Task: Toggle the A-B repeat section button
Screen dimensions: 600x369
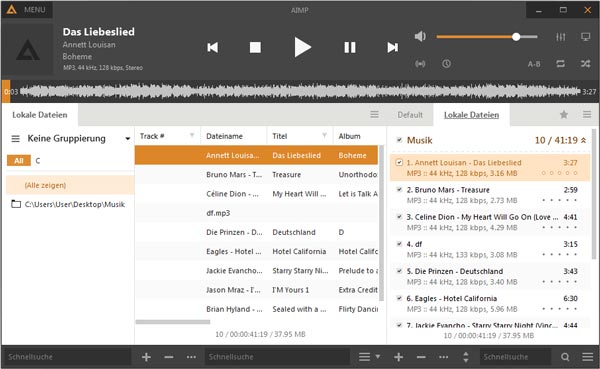Action: 534,64
